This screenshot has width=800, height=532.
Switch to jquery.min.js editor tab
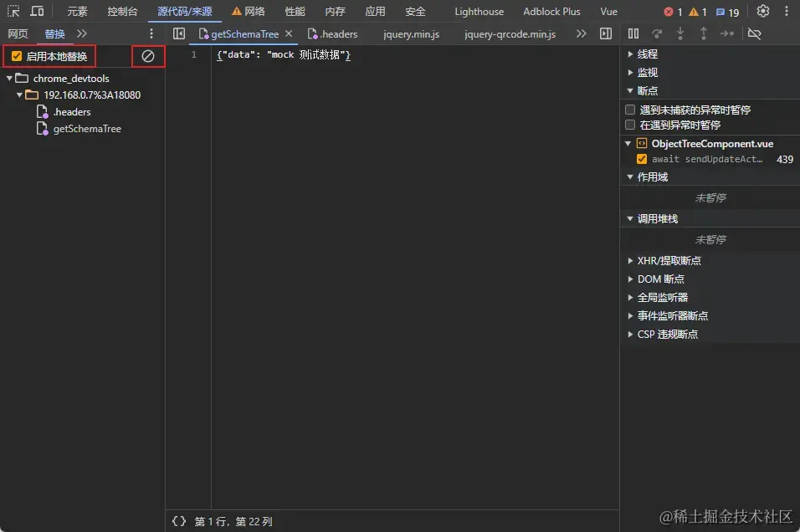[x=411, y=33]
